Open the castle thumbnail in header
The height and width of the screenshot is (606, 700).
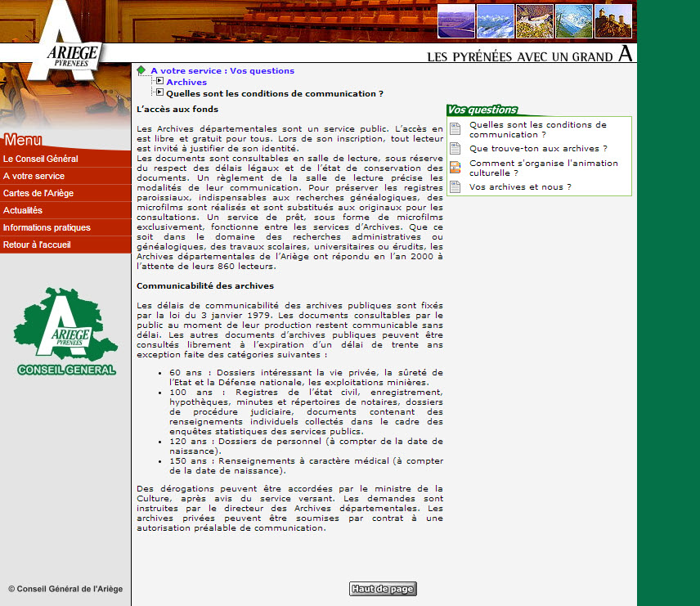[x=613, y=21]
